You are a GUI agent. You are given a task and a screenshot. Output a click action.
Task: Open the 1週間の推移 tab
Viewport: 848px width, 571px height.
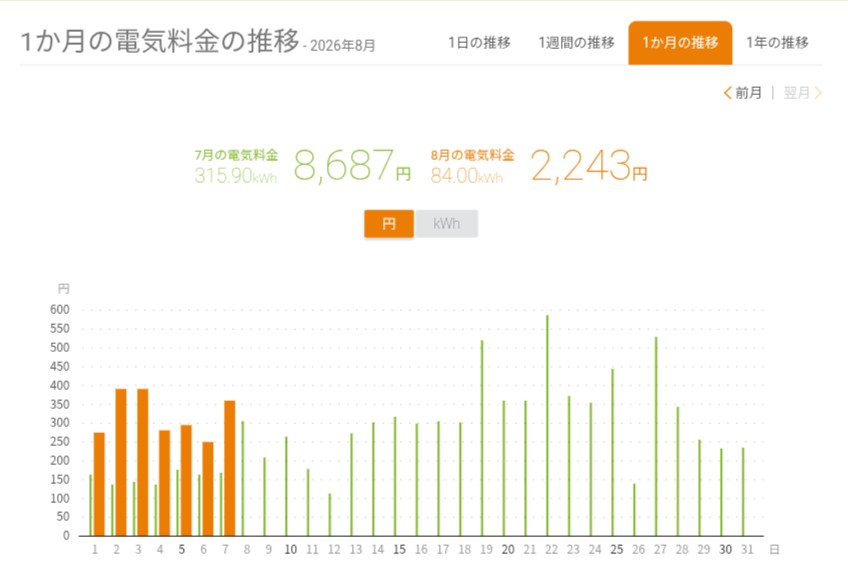[x=577, y=43]
